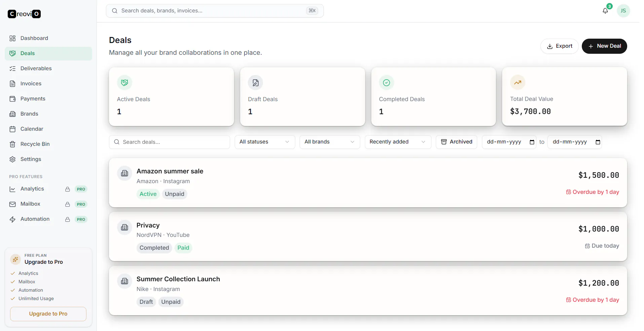644x331 pixels.
Task: Click the Paid badge on Privacy deal
Action: tap(183, 248)
